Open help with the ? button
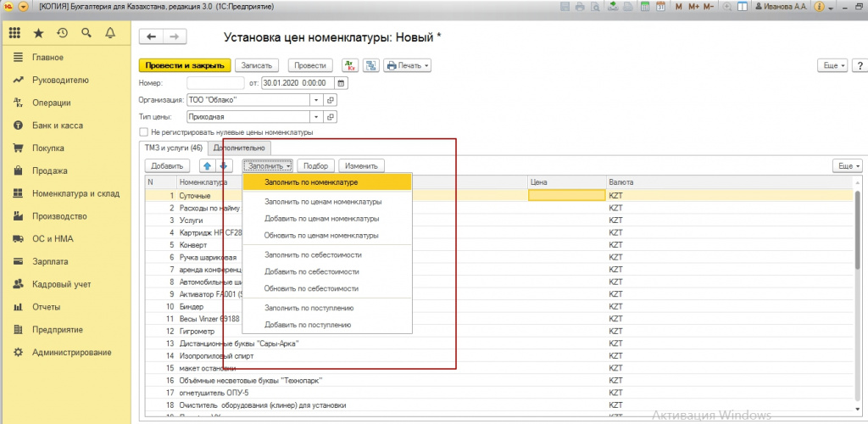The height and width of the screenshot is (424, 868). (x=860, y=65)
